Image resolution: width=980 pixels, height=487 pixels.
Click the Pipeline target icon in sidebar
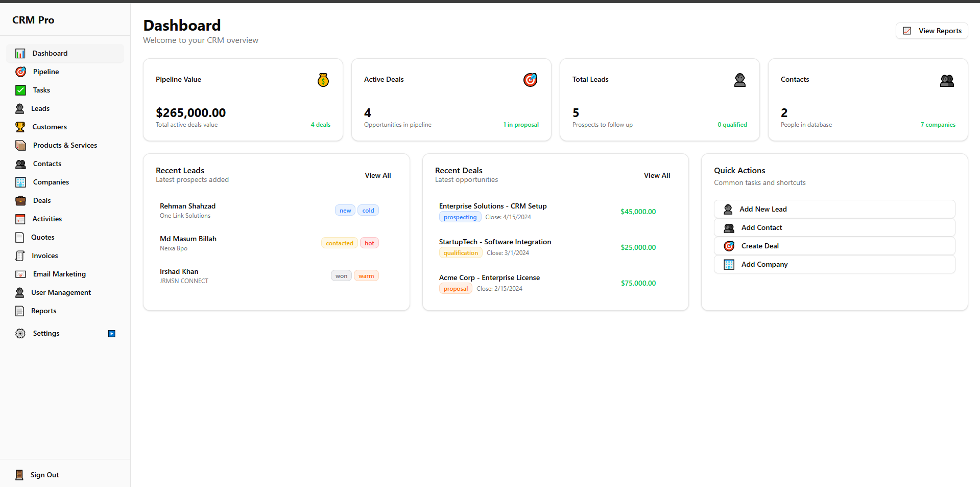20,72
